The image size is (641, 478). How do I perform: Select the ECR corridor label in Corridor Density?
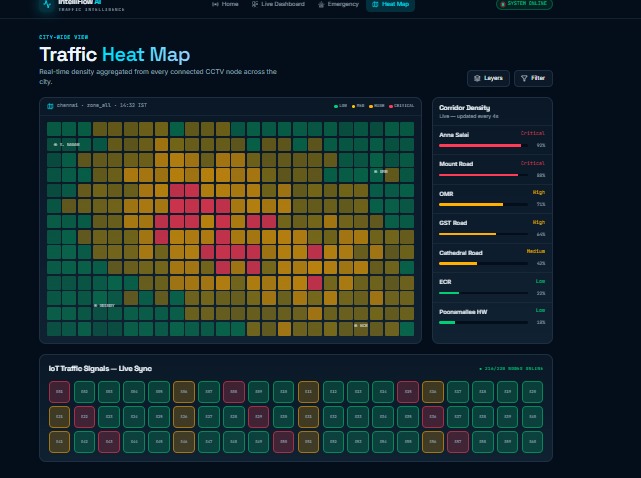[x=445, y=282]
